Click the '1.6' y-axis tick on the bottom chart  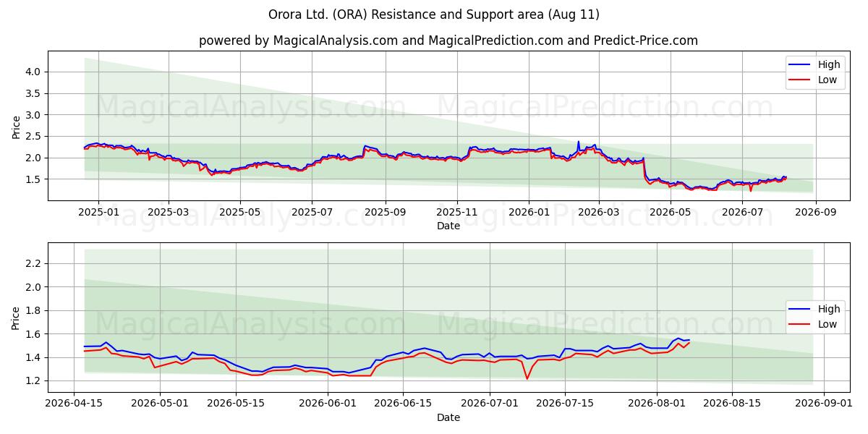(x=35, y=333)
